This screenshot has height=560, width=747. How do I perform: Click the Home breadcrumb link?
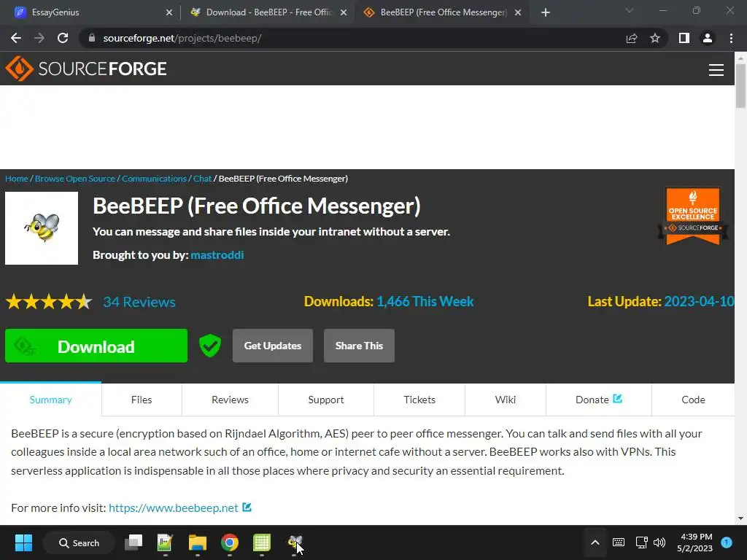(x=17, y=179)
